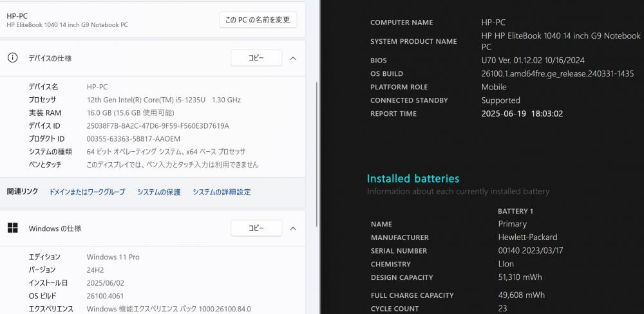Collapse the Windows specifications section
Image resolution: width=644 pixels, height=314 pixels.
[x=293, y=228]
